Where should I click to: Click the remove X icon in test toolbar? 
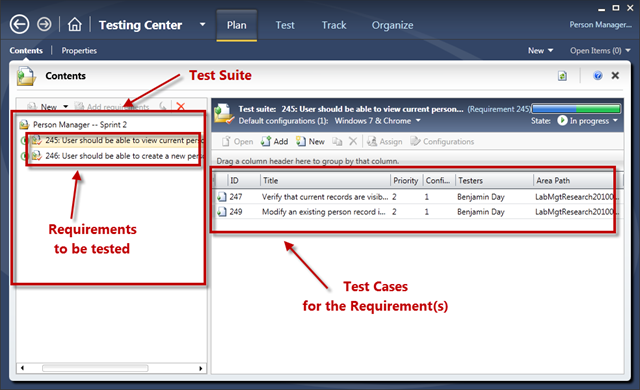tap(353, 142)
